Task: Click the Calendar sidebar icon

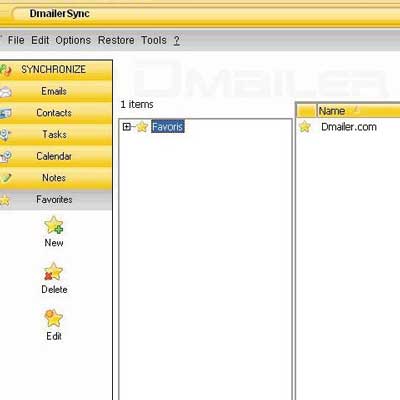Action: point(5,156)
